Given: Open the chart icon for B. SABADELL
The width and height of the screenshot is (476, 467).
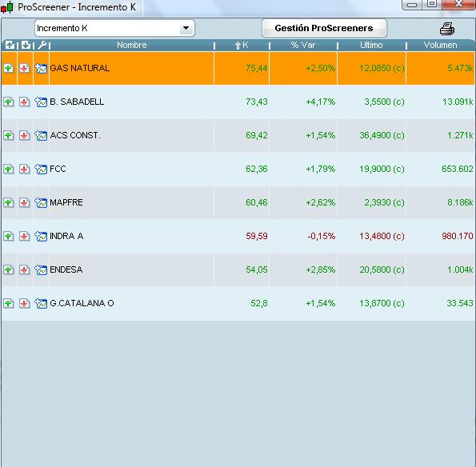Looking at the screenshot, I should (x=41, y=102).
